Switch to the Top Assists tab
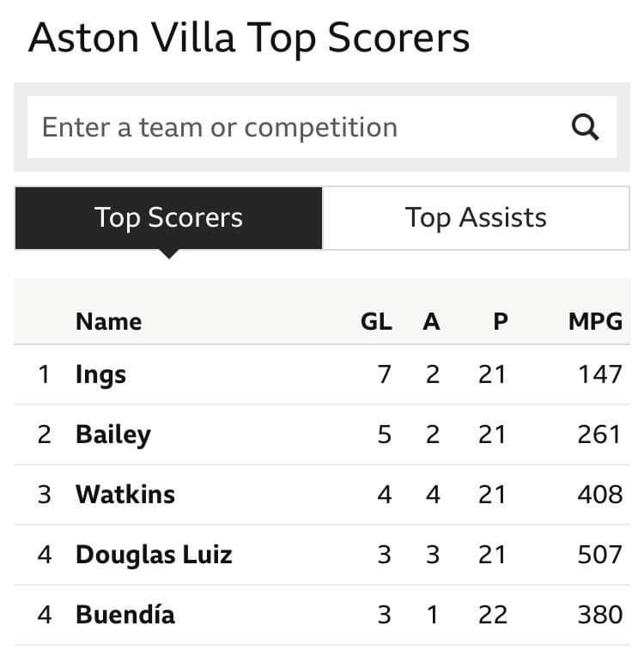The width and height of the screenshot is (644, 650). coord(476,218)
